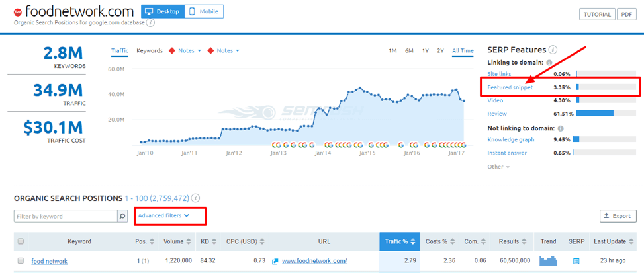Click the 60,500,000 results value
Screen dimensions: 644x273
coord(516,261)
